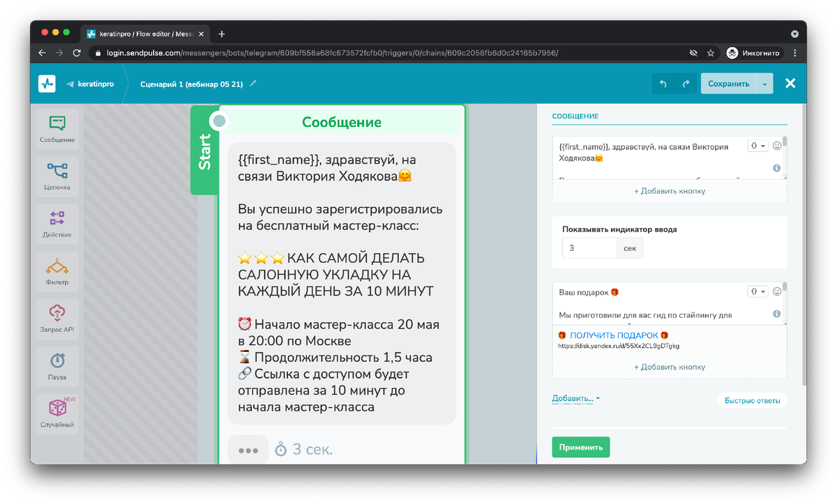
Task: Close the flow editor with X
Action: click(x=790, y=84)
